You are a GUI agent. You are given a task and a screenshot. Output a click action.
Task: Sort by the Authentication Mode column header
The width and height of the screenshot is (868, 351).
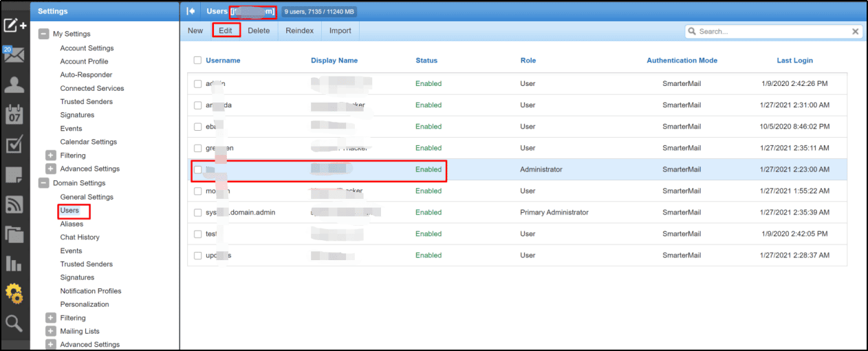[x=682, y=61]
